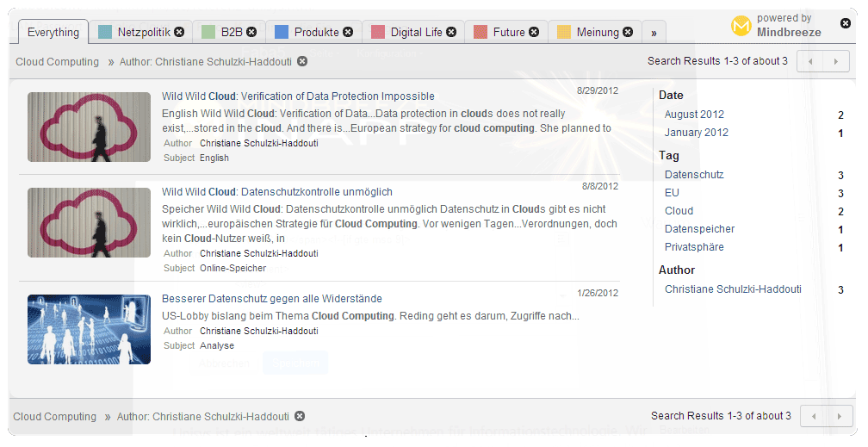This screenshot has width=868, height=447.
Task: Remove the Netzpolitik tab with its X icon
Action: pyautogui.click(x=179, y=32)
